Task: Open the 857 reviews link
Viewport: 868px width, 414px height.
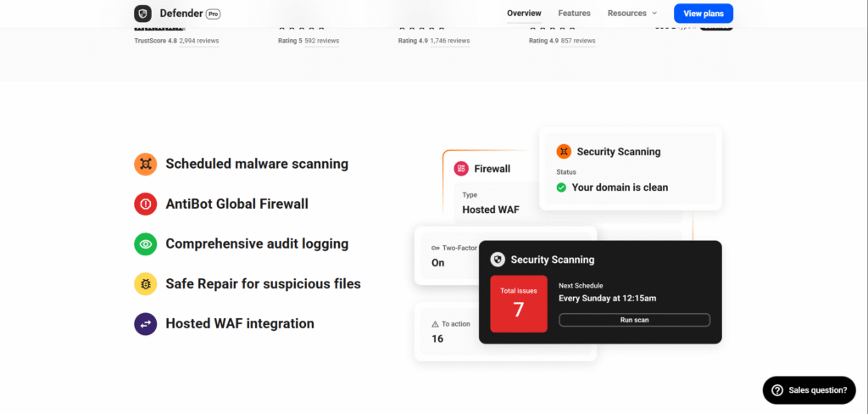Action: point(578,41)
